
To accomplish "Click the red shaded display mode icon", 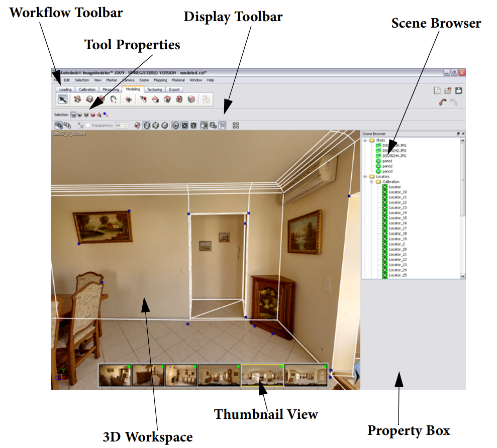I will pyautogui.click(x=137, y=126).
